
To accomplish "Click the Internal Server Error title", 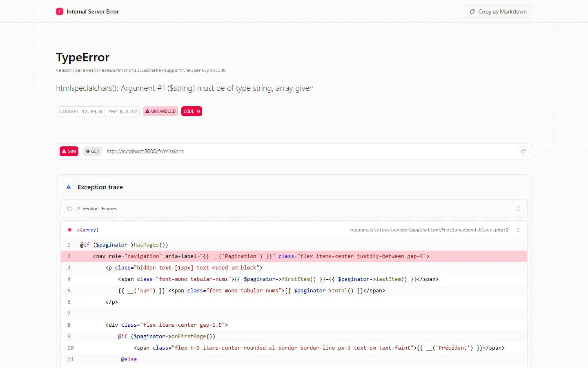I will (93, 11).
